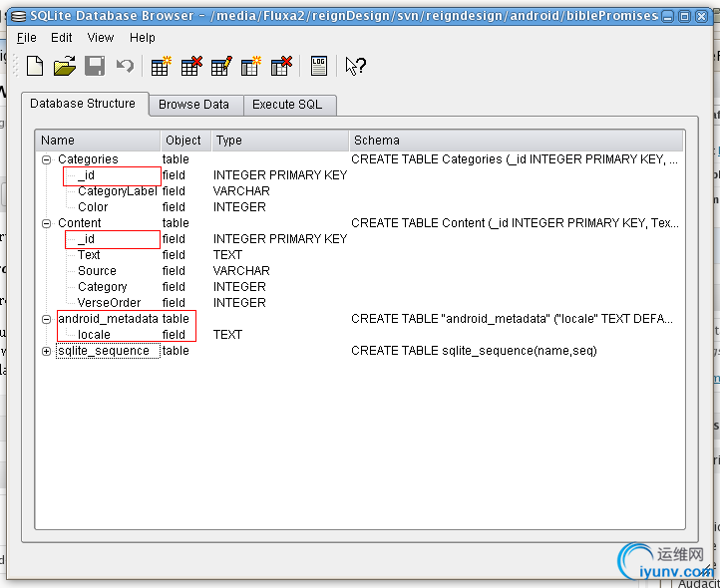The height and width of the screenshot is (588, 720).
Task: Sort by the Type column header
Action: click(279, 141)
